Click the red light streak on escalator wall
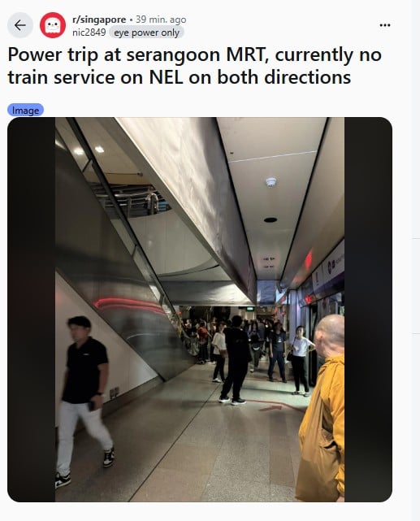Screen dimensions: 420x521 [129, 305]
